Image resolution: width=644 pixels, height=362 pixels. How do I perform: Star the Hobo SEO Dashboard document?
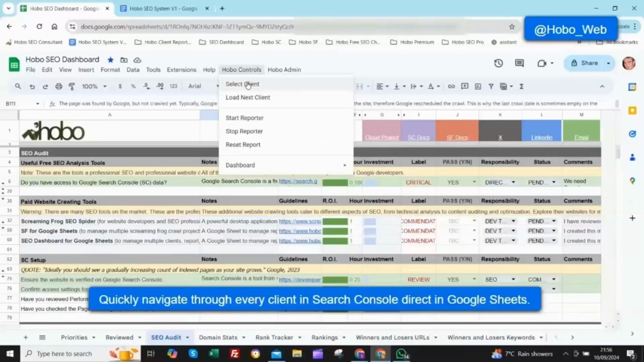110,60
